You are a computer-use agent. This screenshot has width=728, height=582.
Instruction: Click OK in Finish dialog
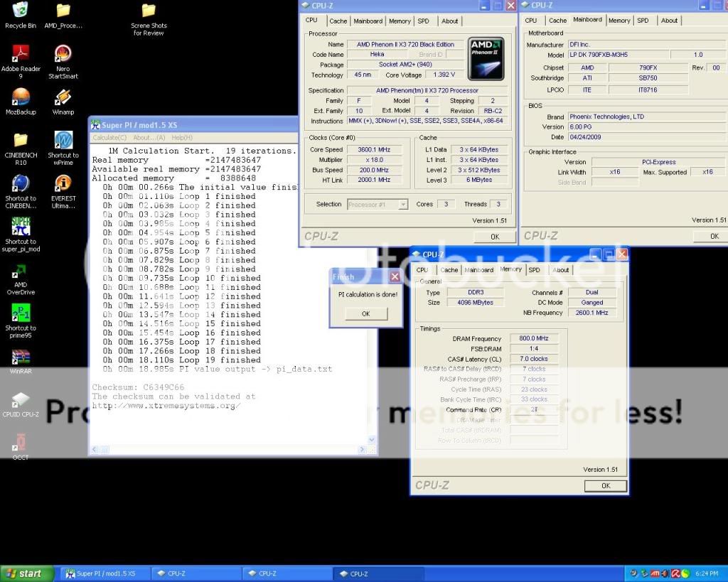pos(366,314)
